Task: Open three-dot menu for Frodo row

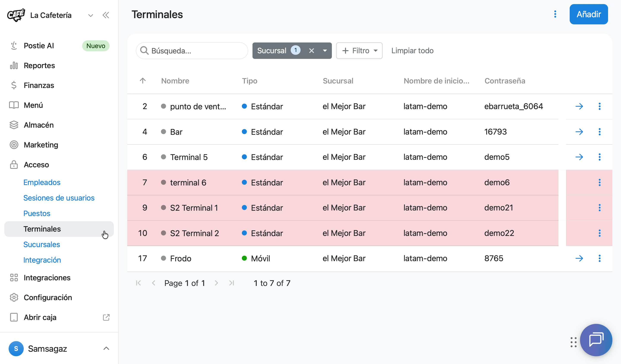Action: coord(600,259)
